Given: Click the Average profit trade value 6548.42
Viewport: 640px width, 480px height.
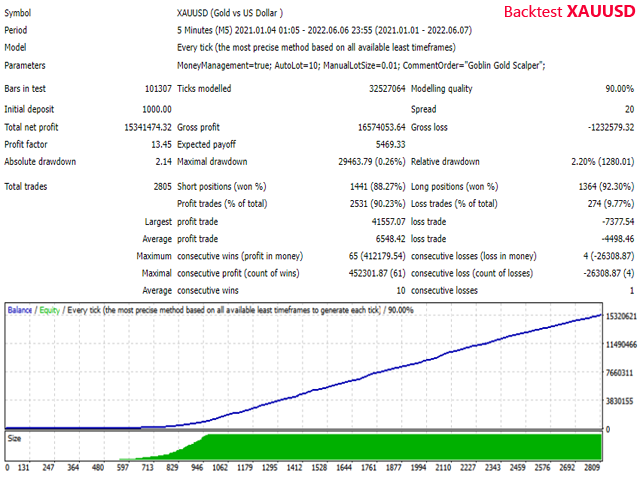Looking at the screenshot, I should [390, 239].
